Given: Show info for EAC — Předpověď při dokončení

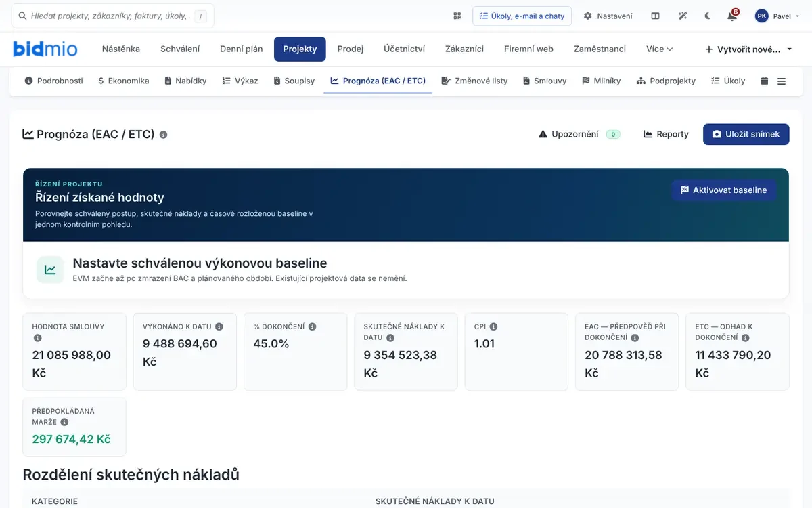Looking at the screenshot, I should click(x=635, y=338).
